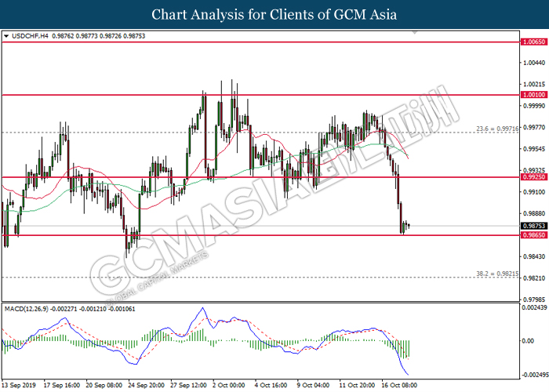Image resolution: width=549 pixels, height=392 pixels.
Task: Click the current price tag 0.98753
Action: (534, 226)
